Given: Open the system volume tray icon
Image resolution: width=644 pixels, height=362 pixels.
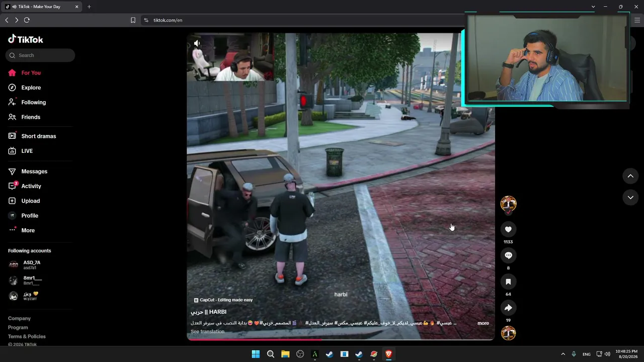Looking at the screenshot, I should pyautogui.click(x=607, y=354).
